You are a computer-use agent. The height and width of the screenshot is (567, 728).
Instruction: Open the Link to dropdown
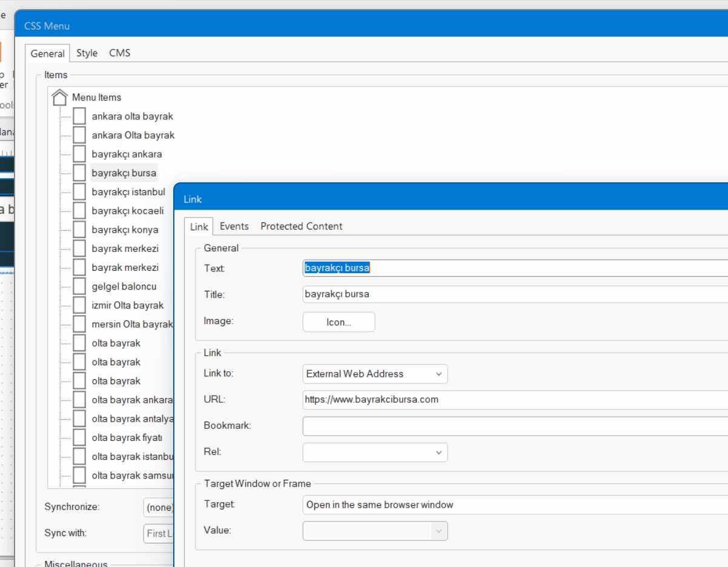click(x=375, y=374)
